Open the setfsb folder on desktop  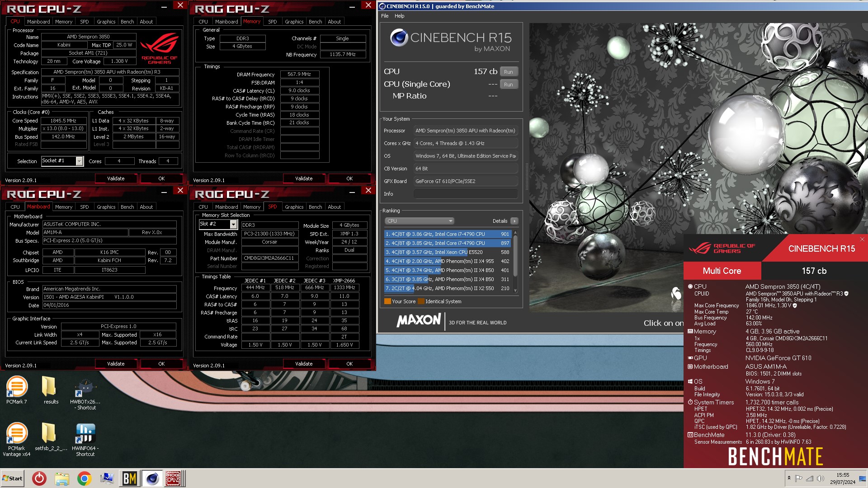51,436
